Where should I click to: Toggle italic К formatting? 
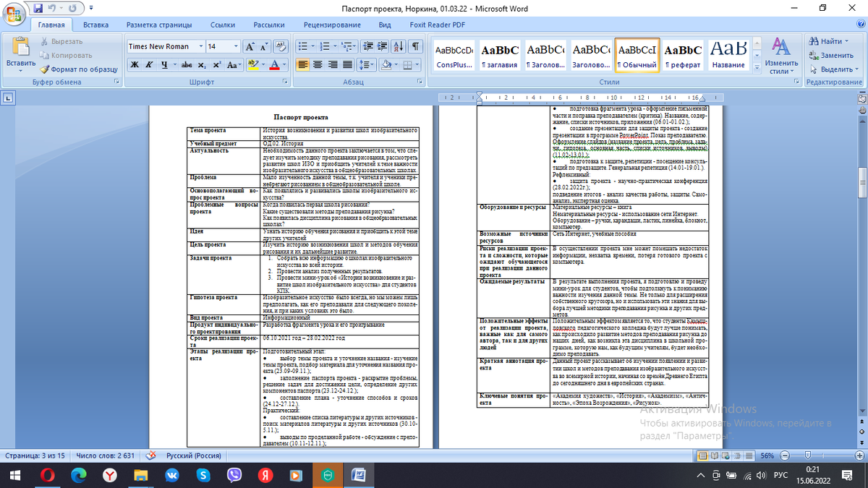coord(150,64)
